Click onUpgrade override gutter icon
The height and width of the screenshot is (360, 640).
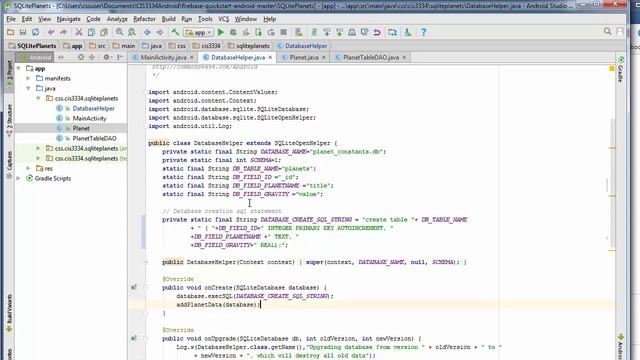(x=134, y=338)
